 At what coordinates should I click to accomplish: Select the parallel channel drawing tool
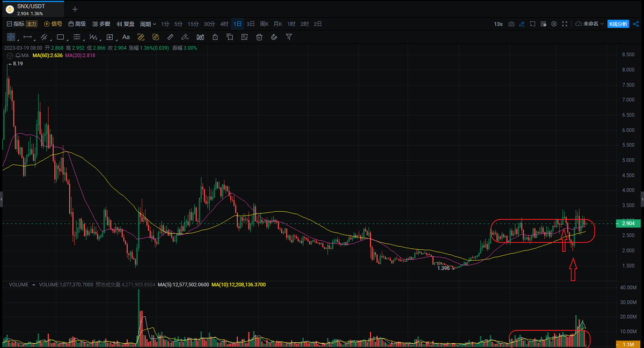44,37
